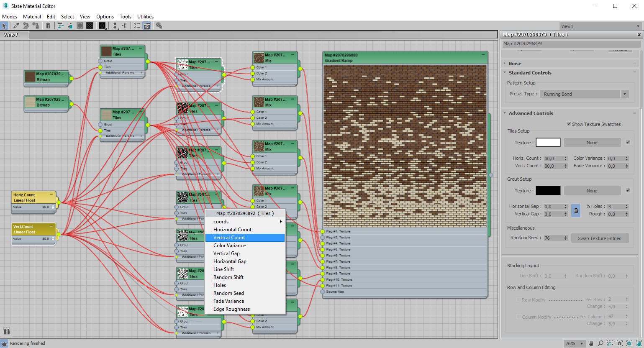Select the eyedropper pick material tool

tap(16, 26)
